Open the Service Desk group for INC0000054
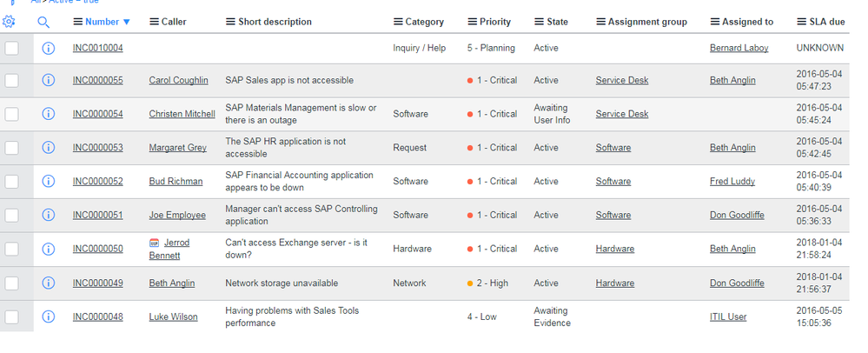The height and width of the screenshot is (353, 868). click(x=621, y=114)
